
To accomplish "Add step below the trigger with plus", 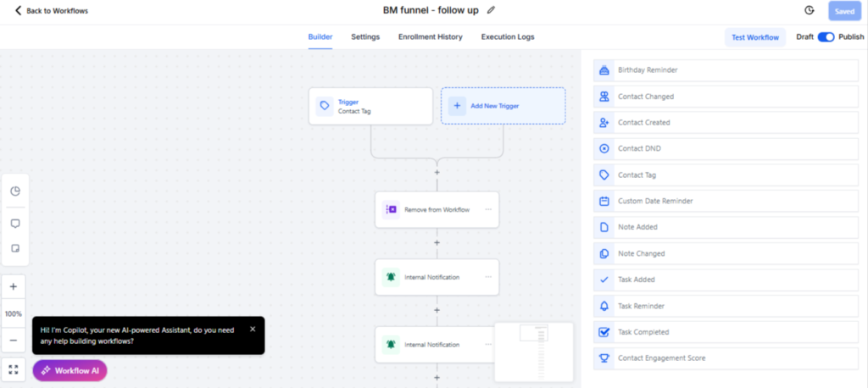I will tap(437, 173).
